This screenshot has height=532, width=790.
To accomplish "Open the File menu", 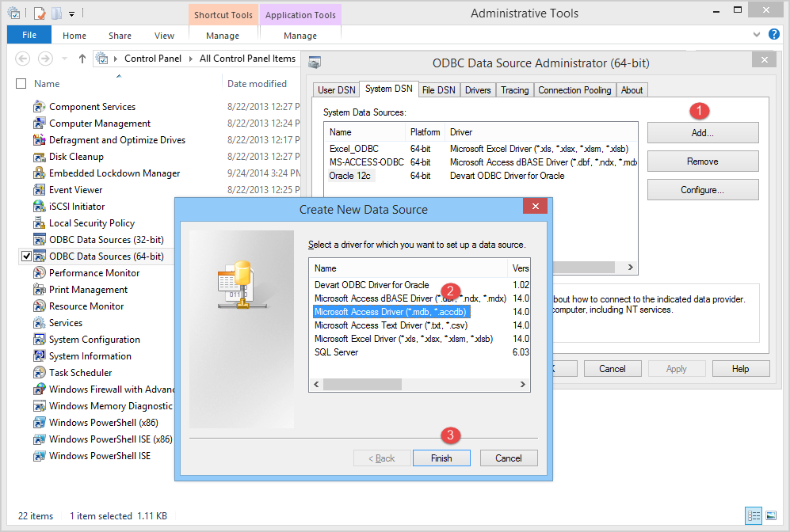I will [x=29, y=35].
